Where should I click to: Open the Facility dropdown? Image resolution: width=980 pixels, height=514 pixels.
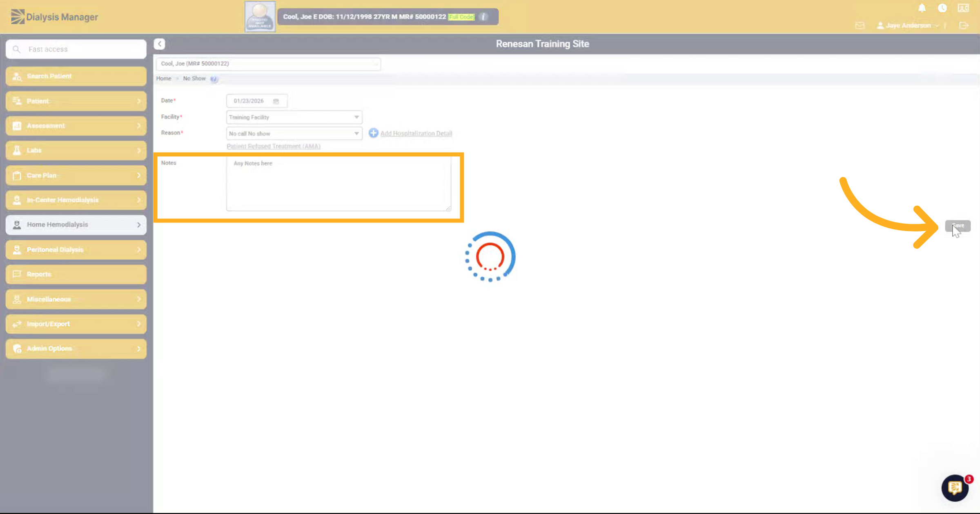tap(294, 117)
